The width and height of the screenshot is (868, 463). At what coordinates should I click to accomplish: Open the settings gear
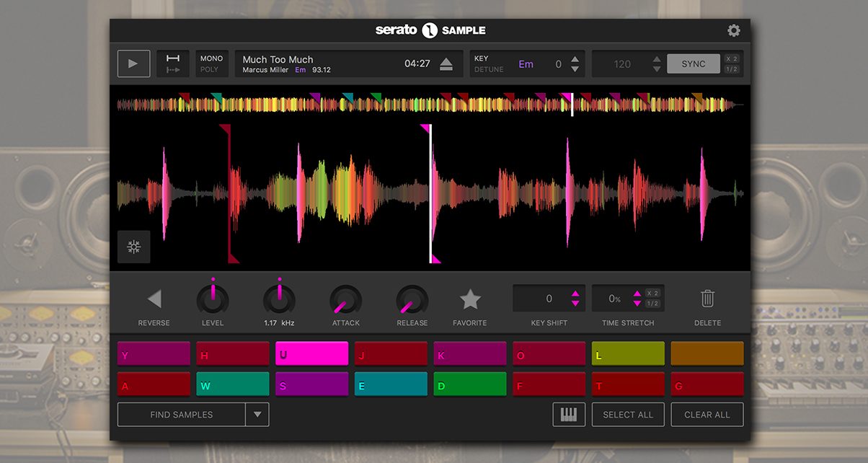734,30
